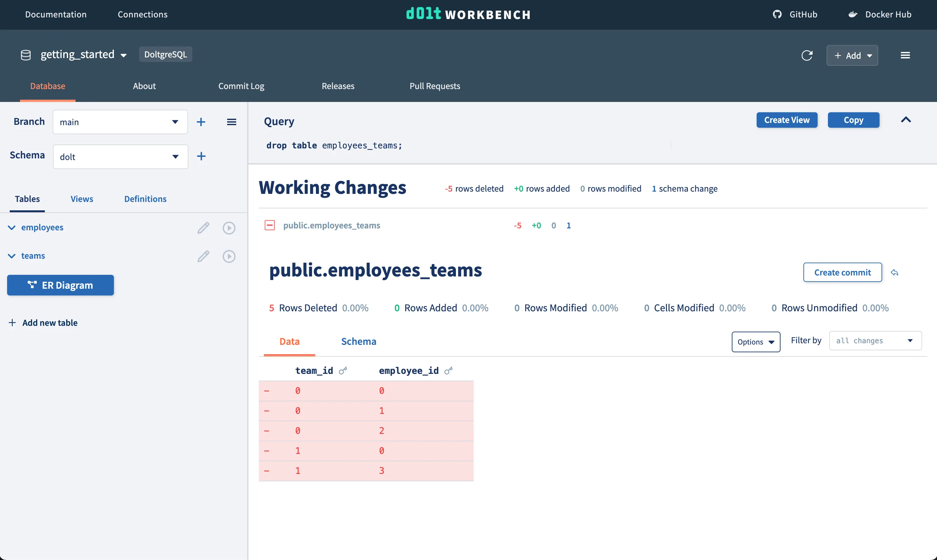Click the plus icon to create new schema

[201, 156]
